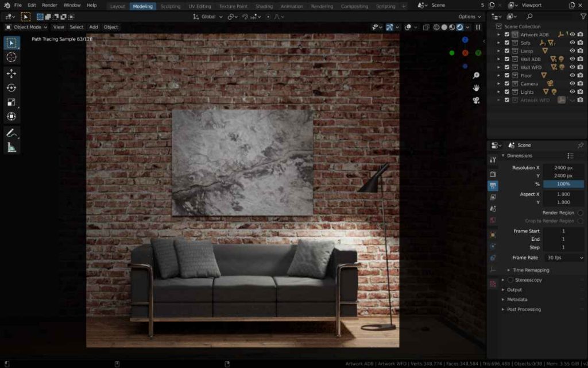Open the Object menu in viewport header
This screenshot has height=368, width=588.
111,27
